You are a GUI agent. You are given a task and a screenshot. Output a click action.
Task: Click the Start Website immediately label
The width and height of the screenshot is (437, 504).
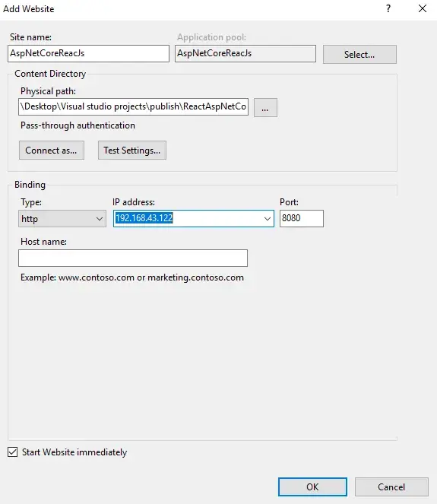[74, 452]
